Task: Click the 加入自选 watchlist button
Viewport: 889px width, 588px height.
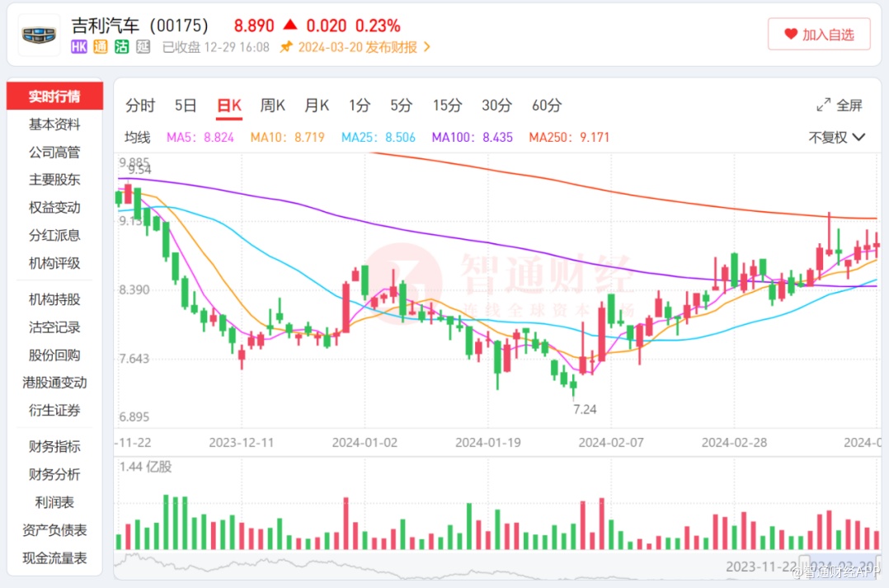Action: (x=818, y=35)
